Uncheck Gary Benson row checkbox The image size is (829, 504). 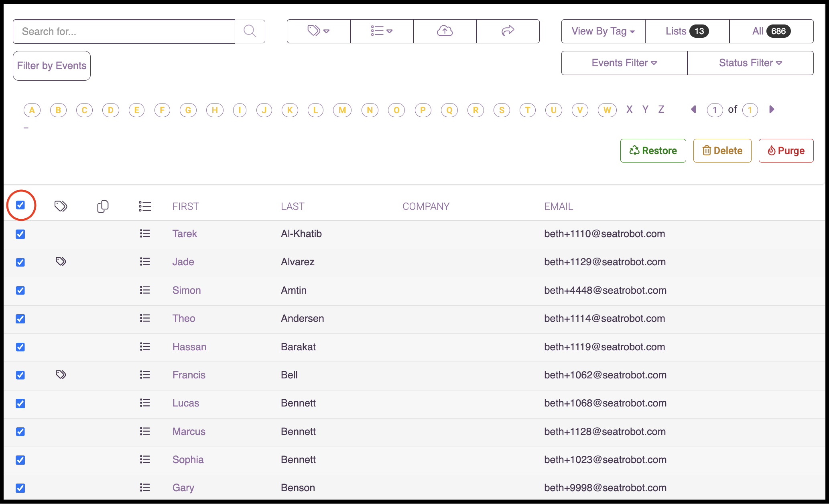20,488
